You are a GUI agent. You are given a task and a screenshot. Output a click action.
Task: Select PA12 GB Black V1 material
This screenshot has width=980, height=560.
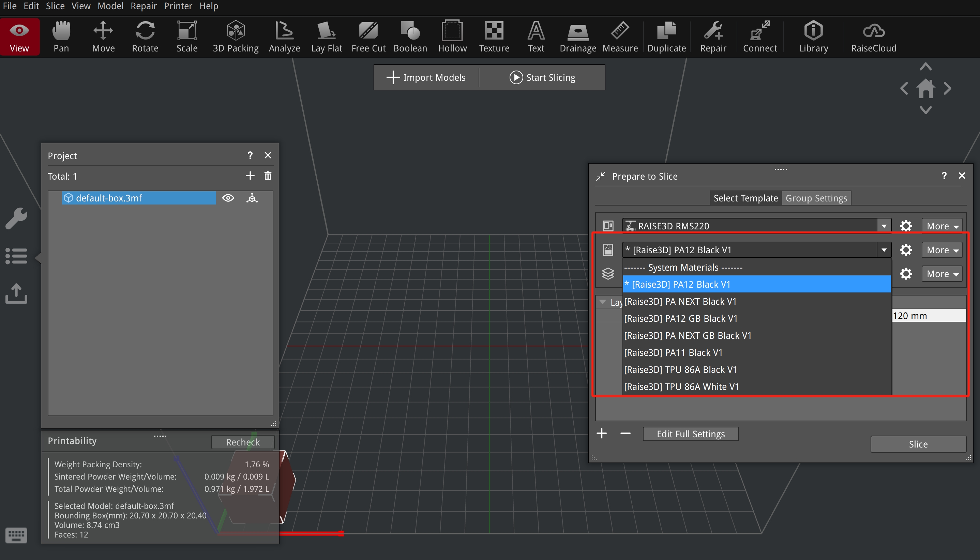pyautogui.click(x=756, y=318)
